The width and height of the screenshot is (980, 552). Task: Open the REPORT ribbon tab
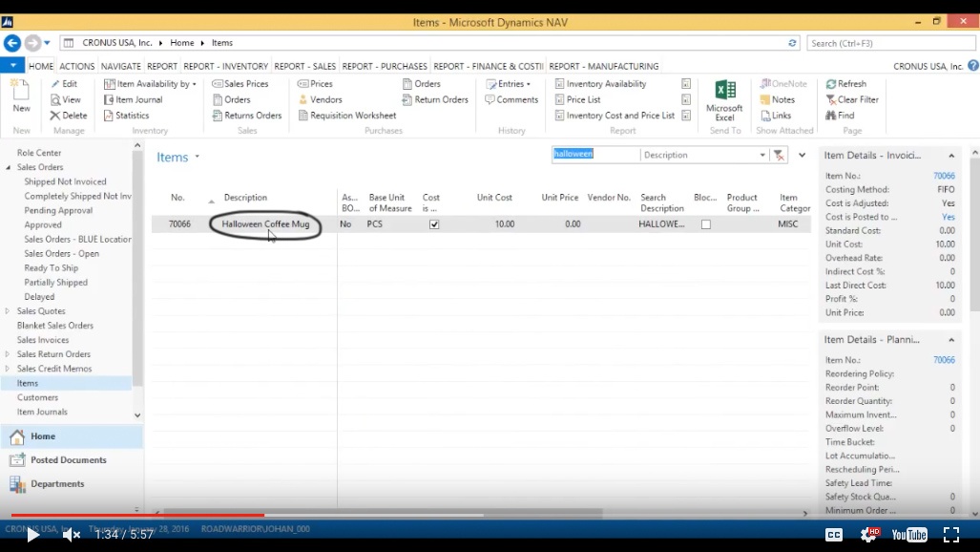tap(162, 66)
